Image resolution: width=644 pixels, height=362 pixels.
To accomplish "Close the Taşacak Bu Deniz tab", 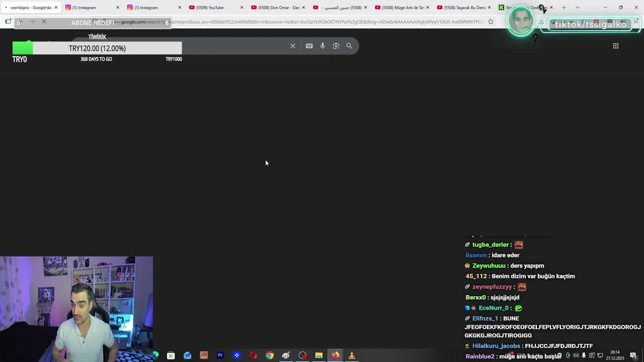I will point(490,8).
